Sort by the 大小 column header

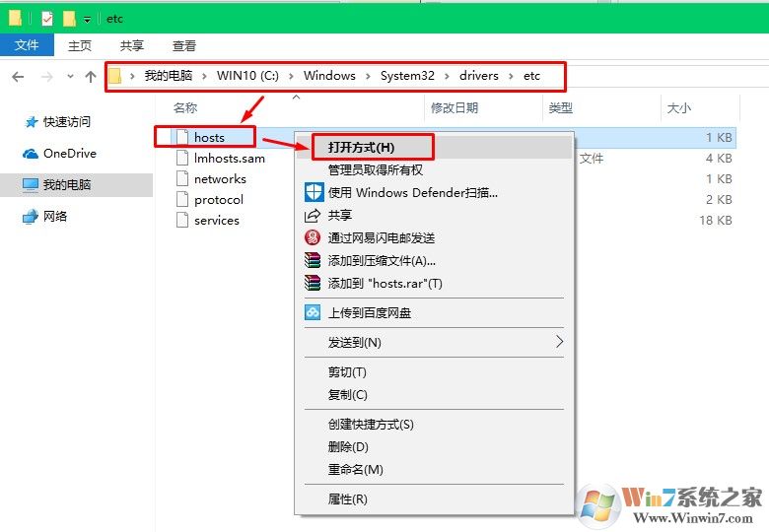click(678, 107)
